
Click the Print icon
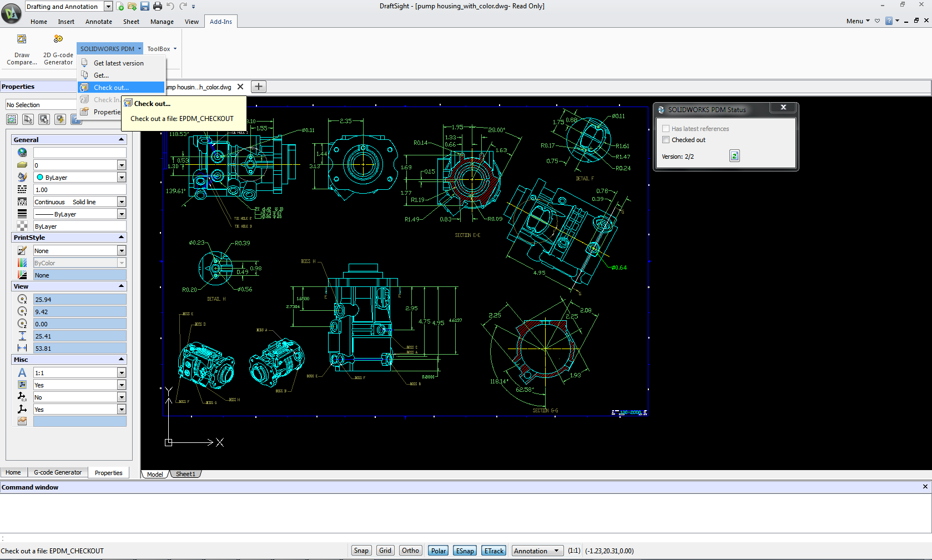pos(158,7)
